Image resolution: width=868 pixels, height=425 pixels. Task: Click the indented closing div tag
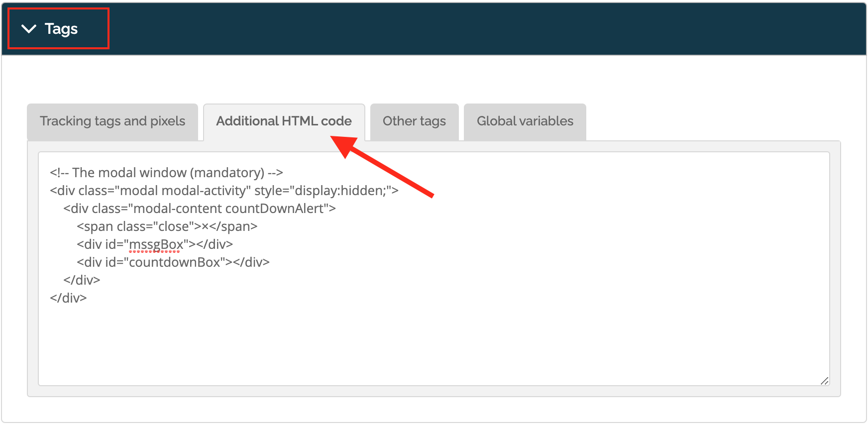point(82,280)
